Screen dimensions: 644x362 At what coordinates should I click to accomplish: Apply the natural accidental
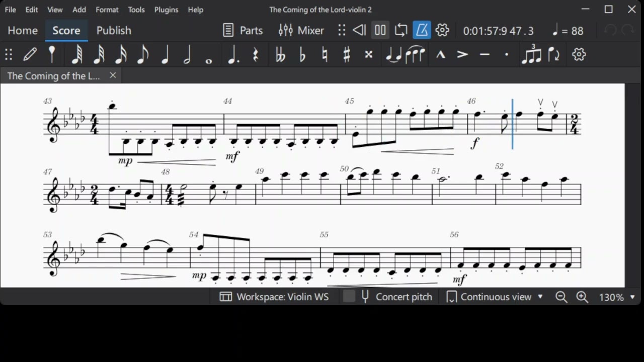coord(325,54)
